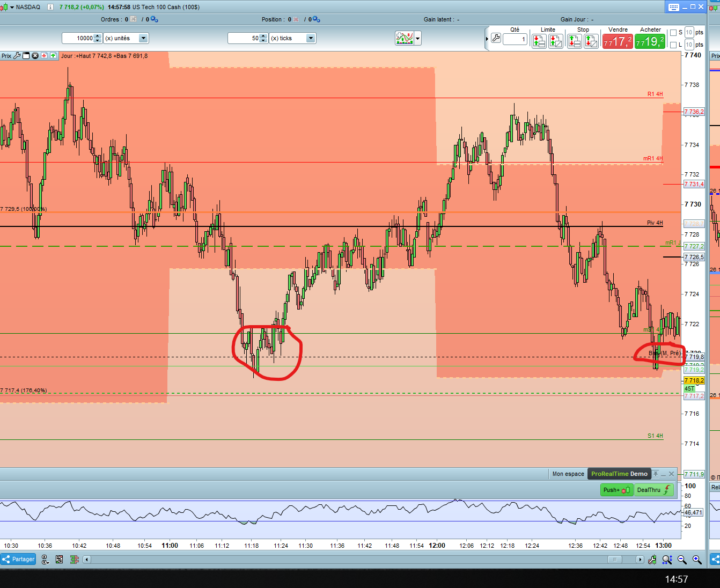Image resolution: width=720 pixels, height=588 pixels.
Task: Click the price panel window icon
Action: click(x=26, y=56)
